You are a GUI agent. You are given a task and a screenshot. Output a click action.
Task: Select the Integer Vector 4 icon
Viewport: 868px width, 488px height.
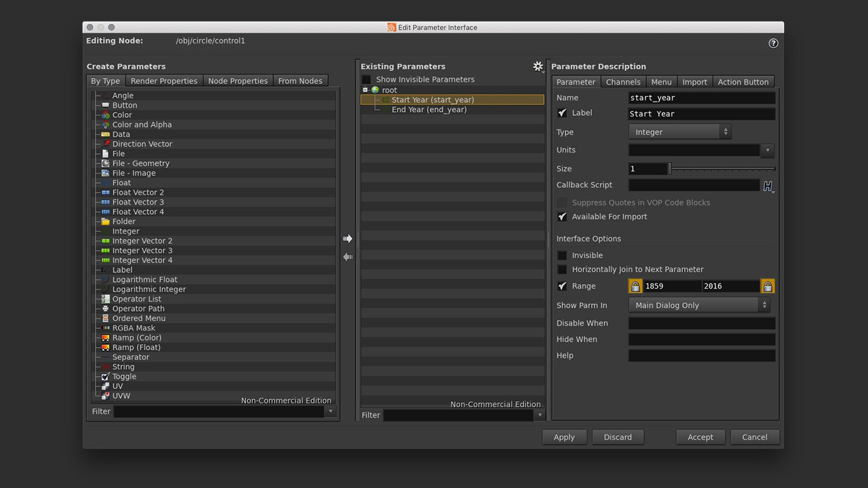[x=106, y=260]
